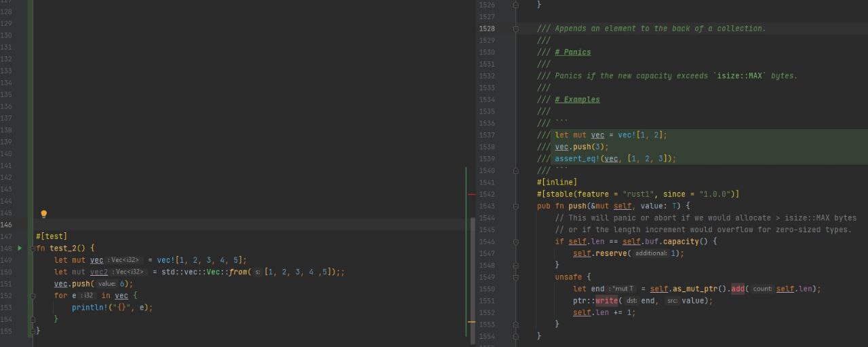Click 'Panics if the new capacity' comment

coord(667,76)
